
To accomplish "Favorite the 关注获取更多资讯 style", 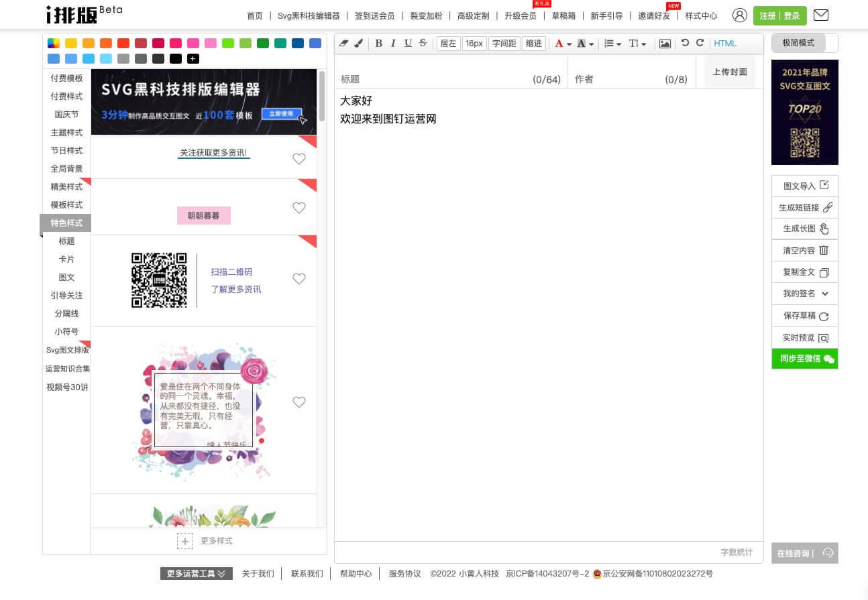I will pos(299,159).
